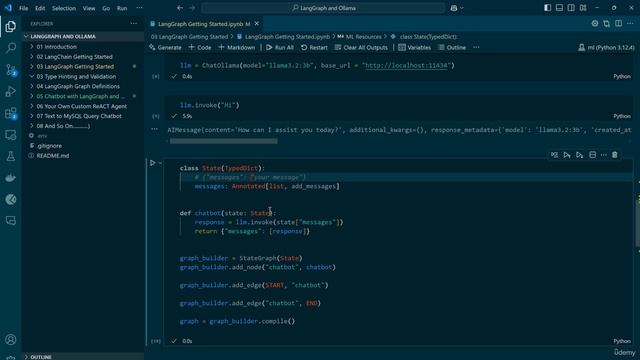
Task: Restart the notebook kernel
Action: (314, 47)
